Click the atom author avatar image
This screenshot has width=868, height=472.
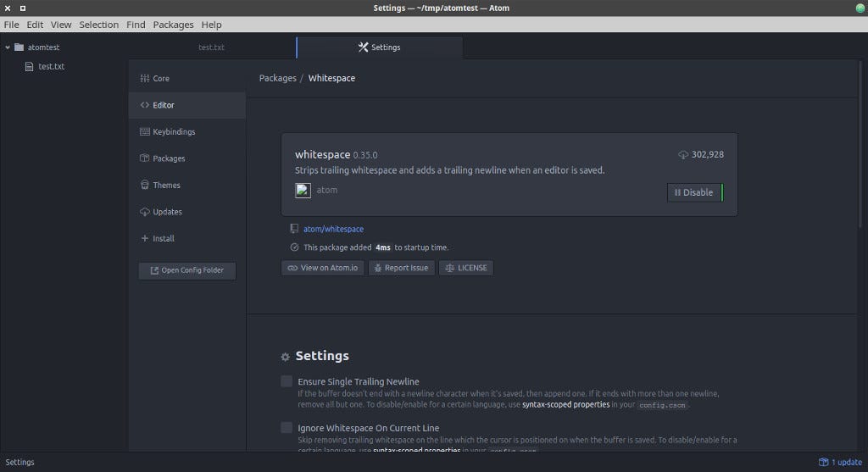[x=303, y=191]
